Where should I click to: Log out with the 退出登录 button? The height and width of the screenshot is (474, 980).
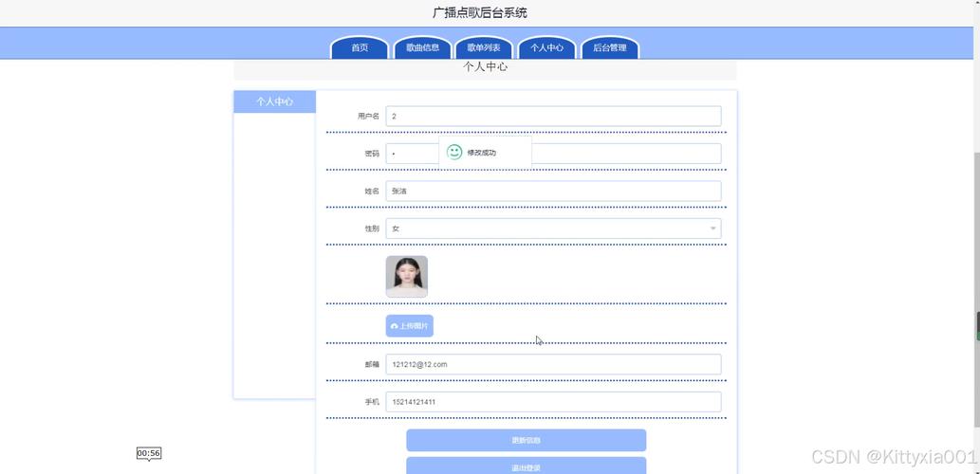click(x=526, y=466)
